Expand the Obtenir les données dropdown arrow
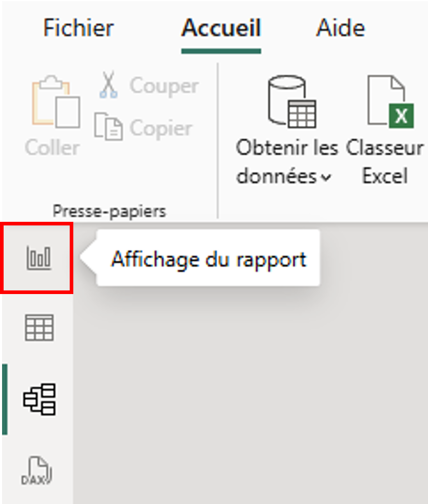Image resolution: width=428 pixels, height=504 pixels. click(x=325, y=178)
